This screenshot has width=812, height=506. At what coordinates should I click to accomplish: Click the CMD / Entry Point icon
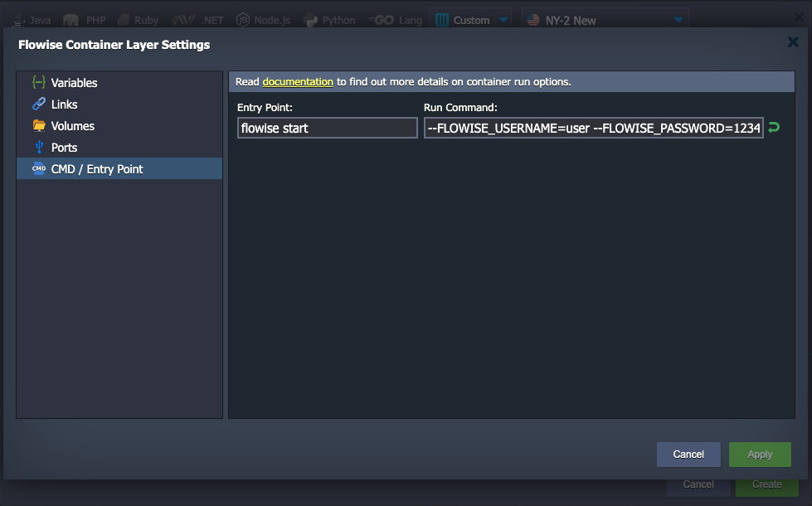pos(39,169)
